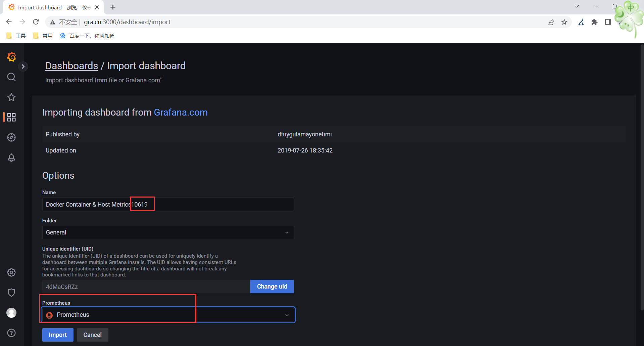Open the search dashboards icon
The image size is (644, 346).
[11, 77]
